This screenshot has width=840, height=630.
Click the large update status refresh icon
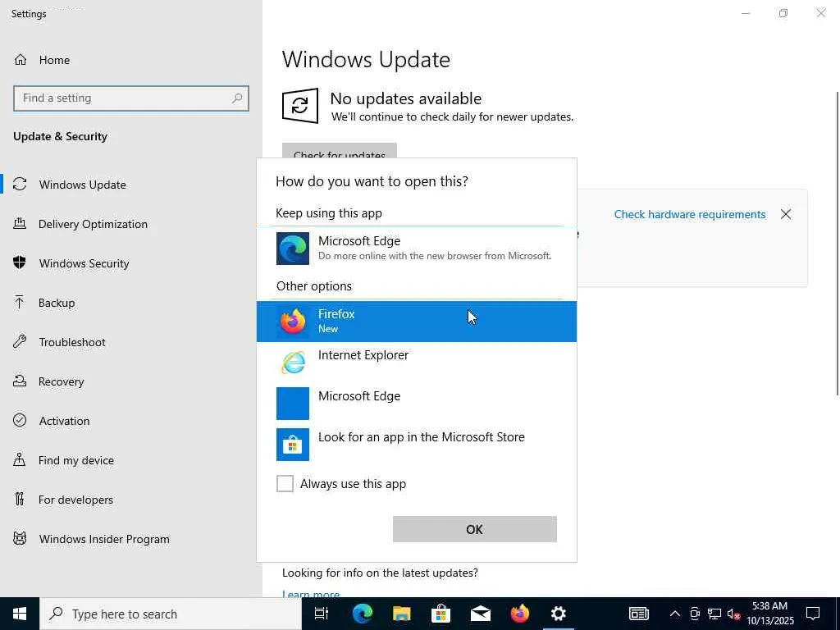(x=300, y=106)
